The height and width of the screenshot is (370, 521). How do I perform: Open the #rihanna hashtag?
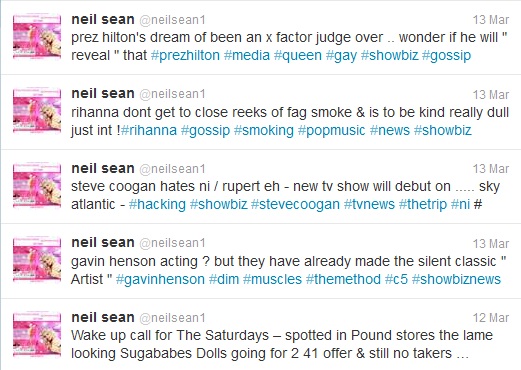149,130
